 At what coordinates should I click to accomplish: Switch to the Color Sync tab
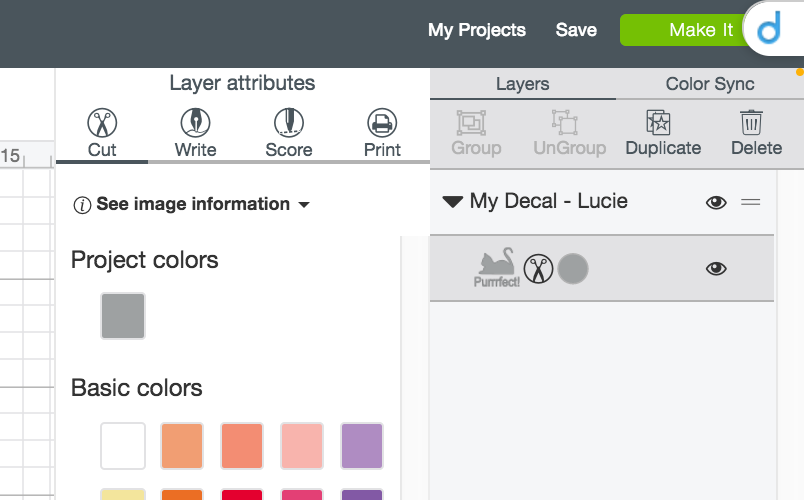click(x=710, y=84)
